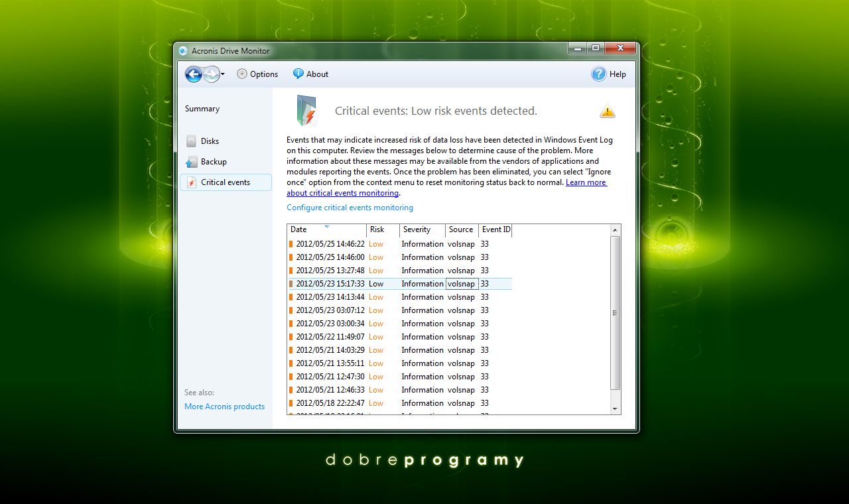849x504 pixels.
Task: Select Critical events in sidebar
Action: (226, 182)
